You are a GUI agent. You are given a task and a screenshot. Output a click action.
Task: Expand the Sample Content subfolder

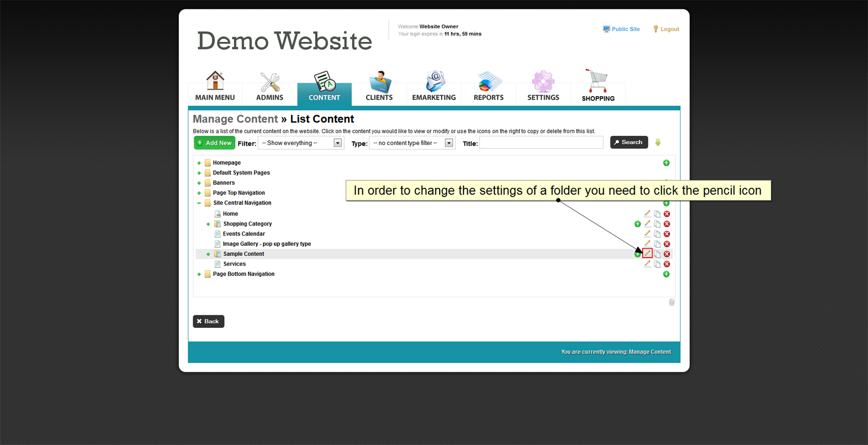208,255
